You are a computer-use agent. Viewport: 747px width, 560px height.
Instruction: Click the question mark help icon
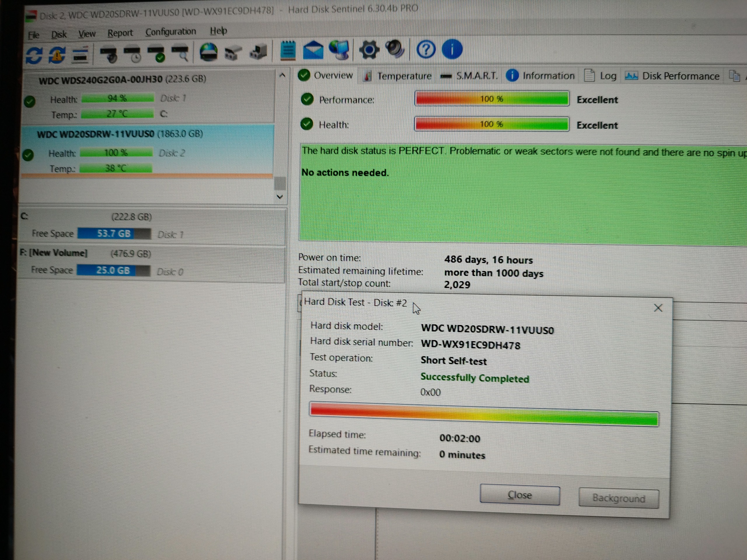[426, 50]
